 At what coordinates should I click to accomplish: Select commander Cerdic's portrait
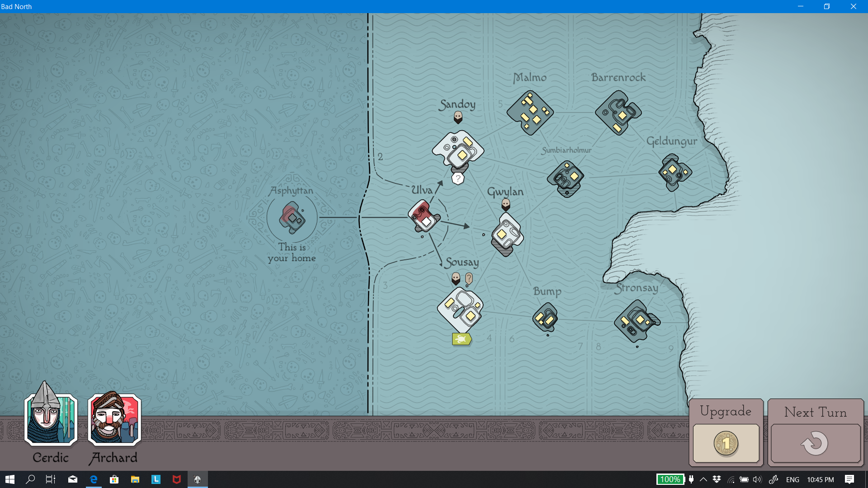tap(50, 420)
